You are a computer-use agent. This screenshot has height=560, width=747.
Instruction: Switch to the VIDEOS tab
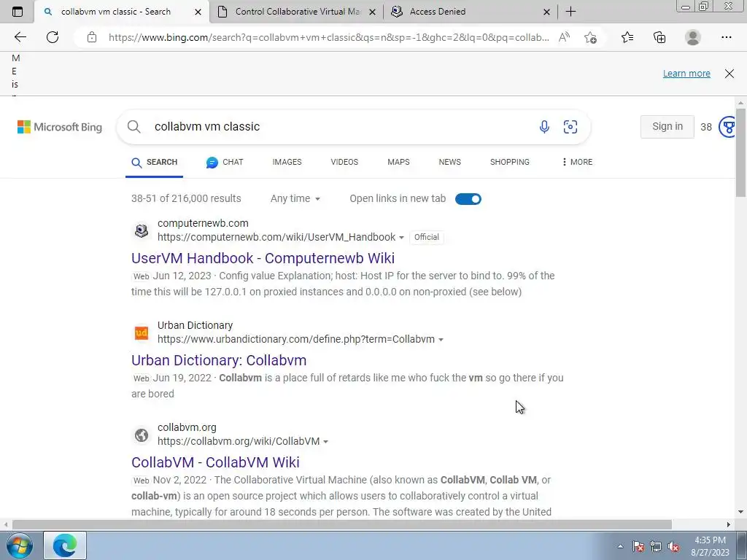pos(344,162)
